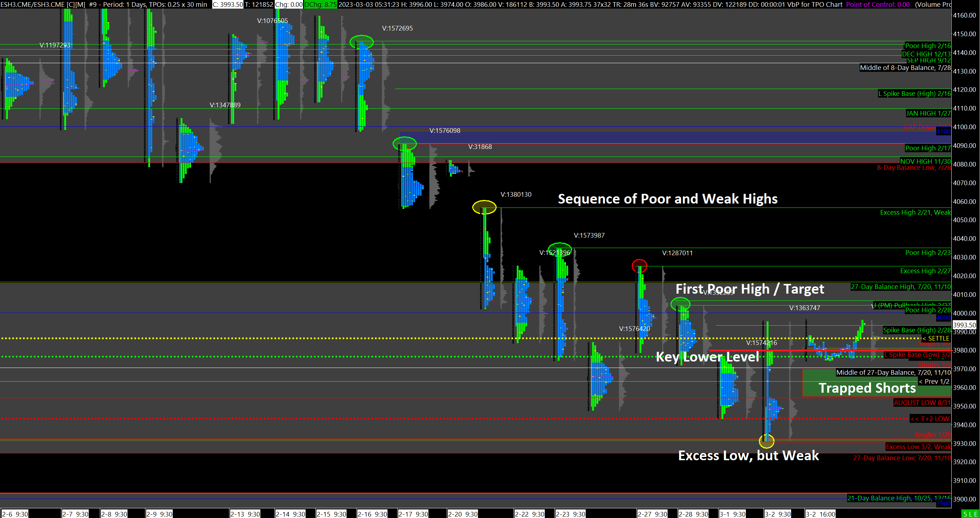Click the 3993.50 current price marker

pos(965,325)
